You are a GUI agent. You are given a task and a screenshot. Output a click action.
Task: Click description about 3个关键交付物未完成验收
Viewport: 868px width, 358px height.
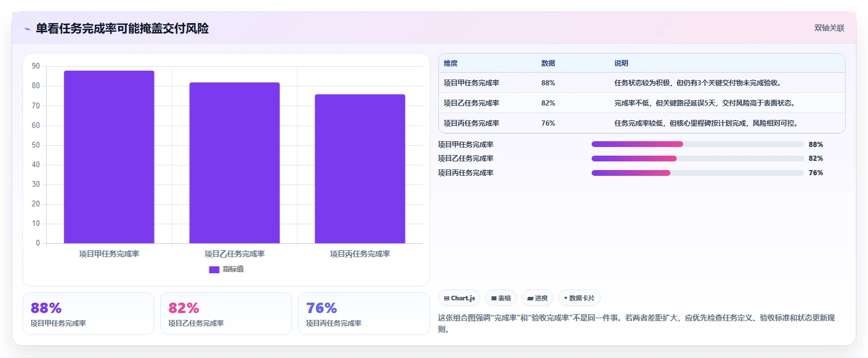point(698,83)
